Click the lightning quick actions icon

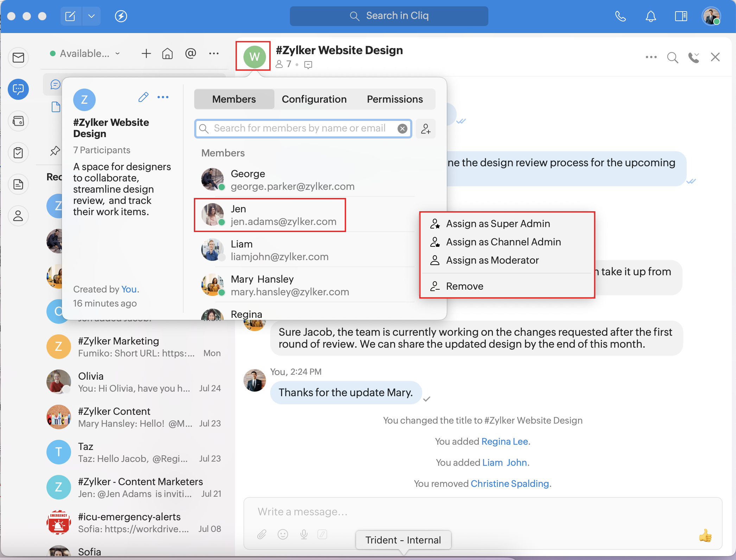[121, 16]
